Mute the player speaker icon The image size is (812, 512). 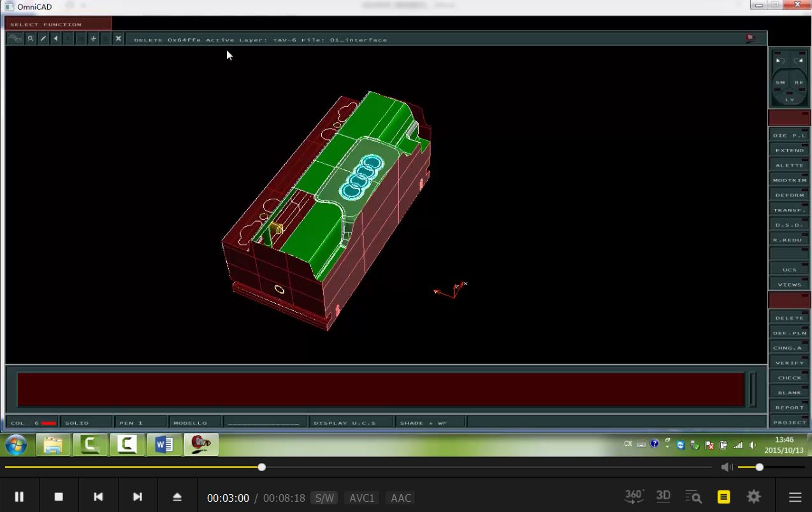(727, 467)
